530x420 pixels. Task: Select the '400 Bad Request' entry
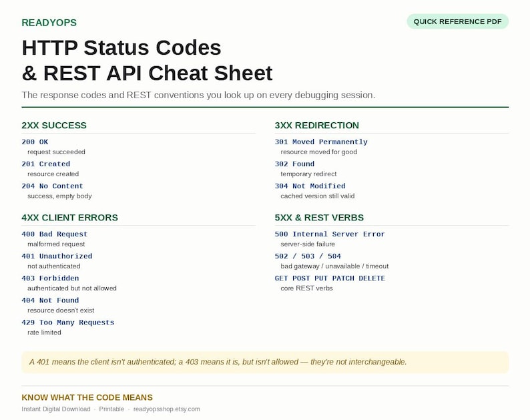point(55,234)
